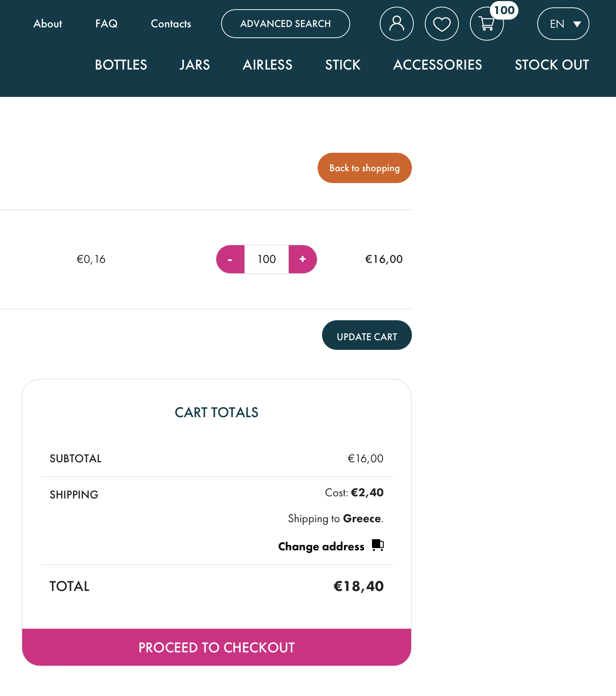Viewport: 616px width, 696px height.
Task: Navigate to the Stick category
Action: pyautogui.click(x=342, y=65)
